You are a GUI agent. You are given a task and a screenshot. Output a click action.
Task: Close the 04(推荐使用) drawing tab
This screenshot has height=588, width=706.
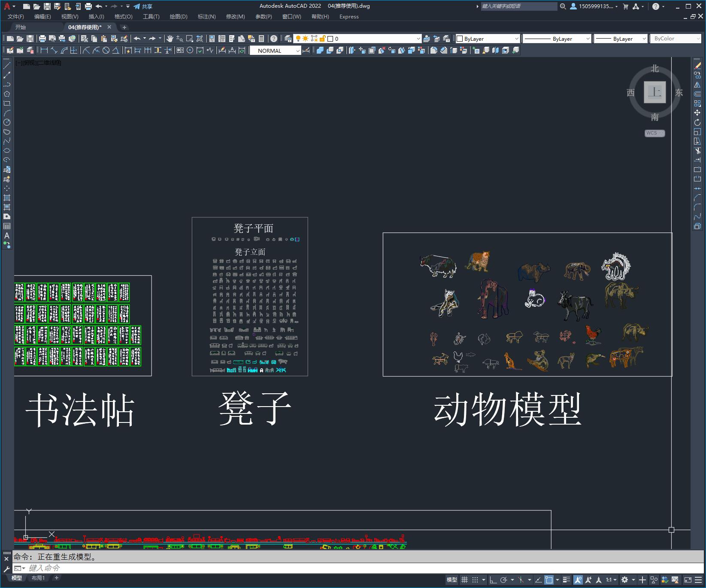coord(109,27)
